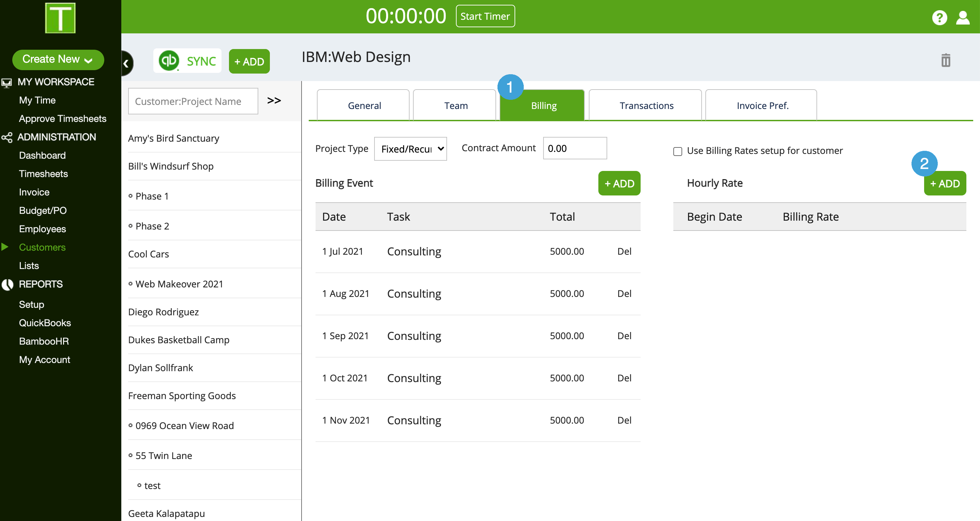Open the user profile icon
Image resolution: width=980 pixels, height=521 pixels.
963,17
